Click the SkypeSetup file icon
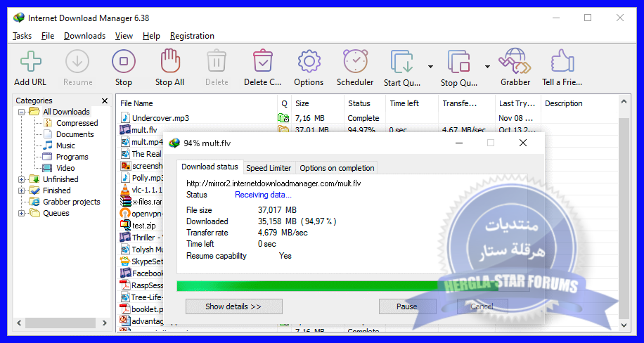Image resolution: width=644 pixels, height=343 pixels. (125, 261)
